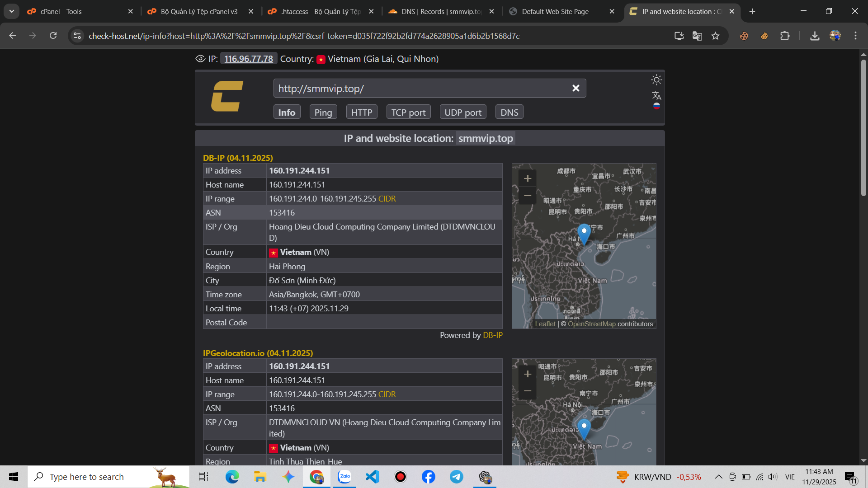
Task: Bookmark this page with star icon
Action: [715, 36]
